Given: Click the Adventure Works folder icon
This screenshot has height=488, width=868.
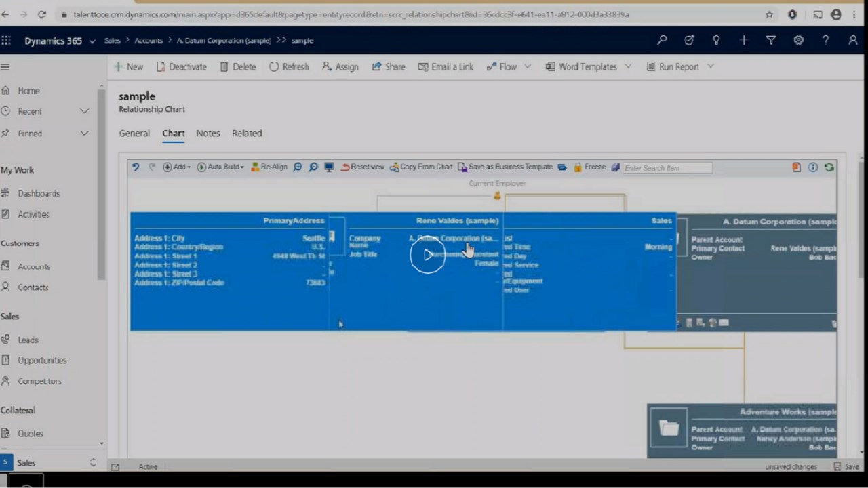Looking at the screenshot, I should click(669, 428).
